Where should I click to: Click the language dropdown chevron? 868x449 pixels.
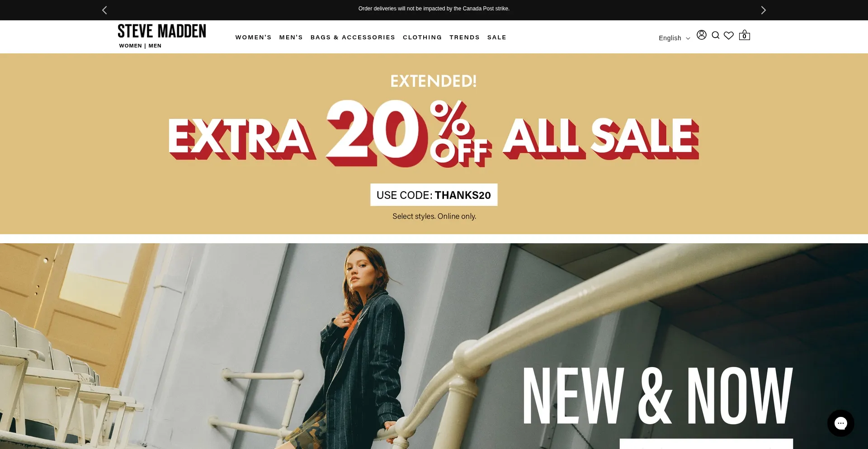[688, 38]
